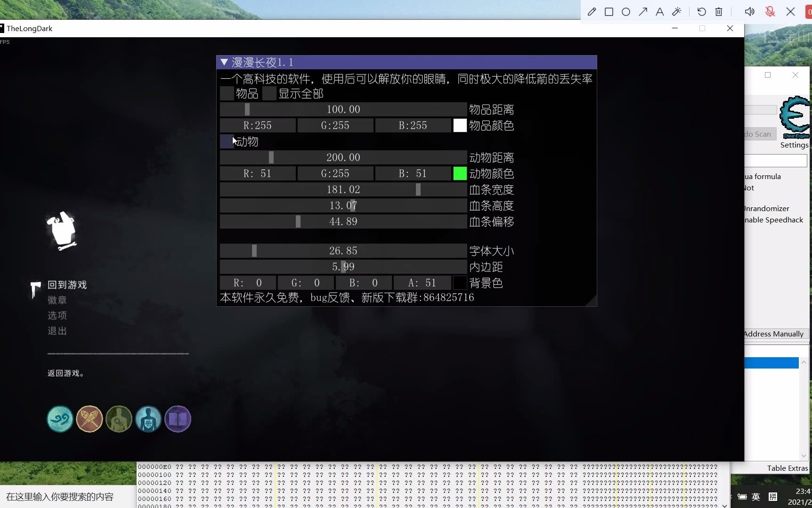Image resolution: width=812 pixels, height=508 pixels.
Task: Click the 回到游戏 menu entry
Action: [x=66, y=285]
